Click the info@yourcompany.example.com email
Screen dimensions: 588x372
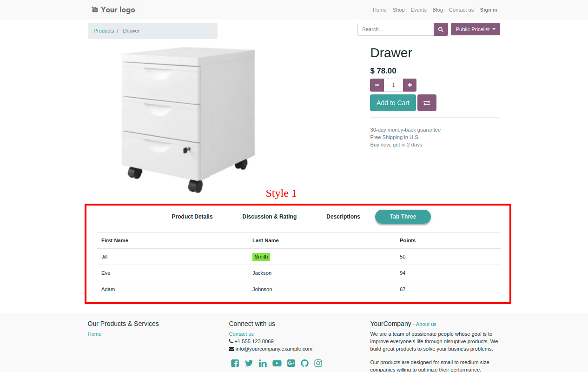pyautogui.click(x=274, y=349)
